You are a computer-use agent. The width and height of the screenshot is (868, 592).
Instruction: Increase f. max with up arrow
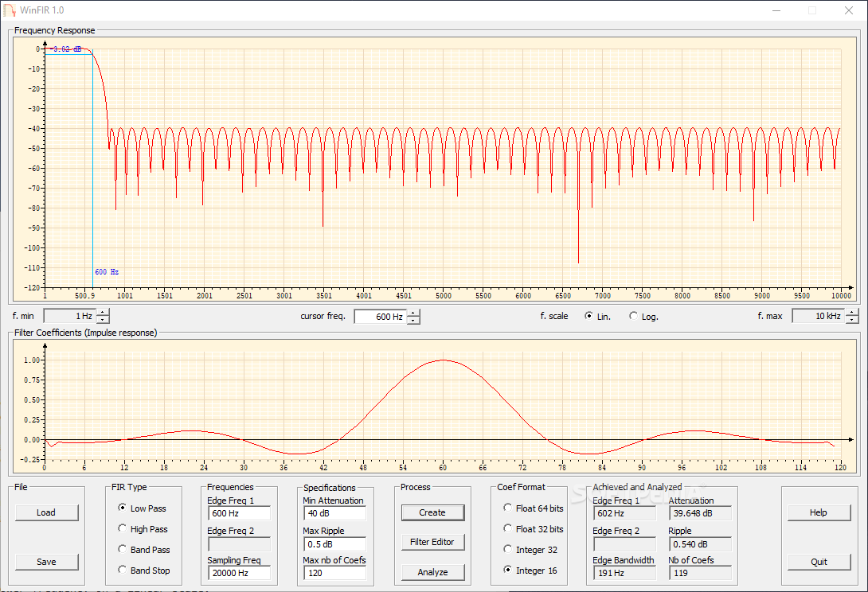pyautogui.click(x=852, y=313)
